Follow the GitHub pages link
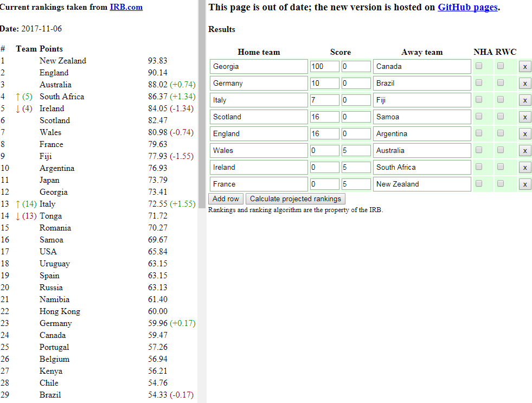Image resolution: width=532 pixels, height=403 pixels. [x=467, y=7]
